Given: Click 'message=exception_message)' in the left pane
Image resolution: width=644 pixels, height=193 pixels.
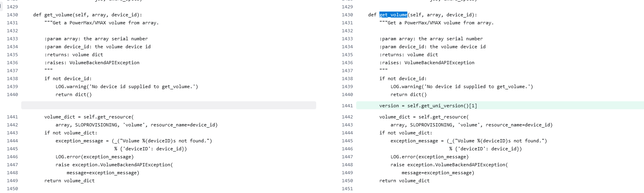Looking at the screenshot, I should (x=103, y=173).
